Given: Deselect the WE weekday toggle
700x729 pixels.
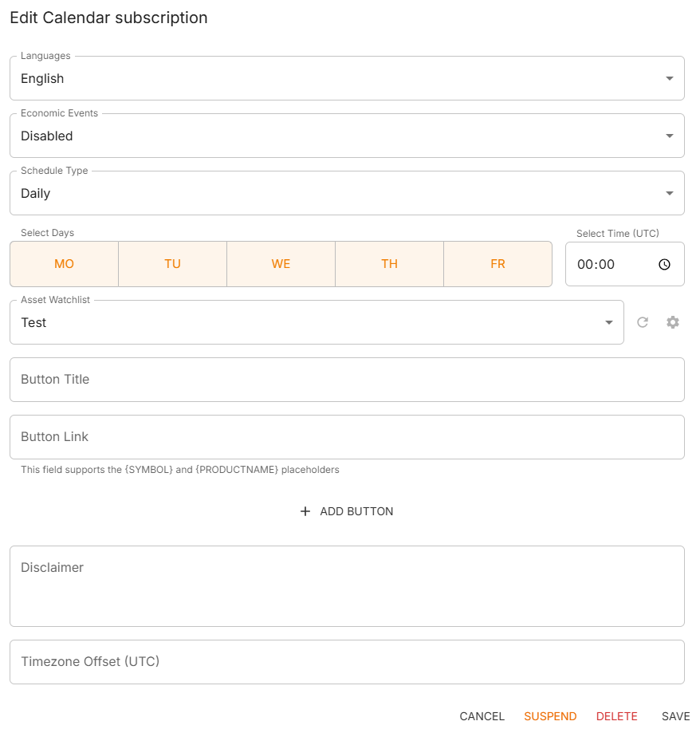Looking at the screenshot, I should 281,264.
